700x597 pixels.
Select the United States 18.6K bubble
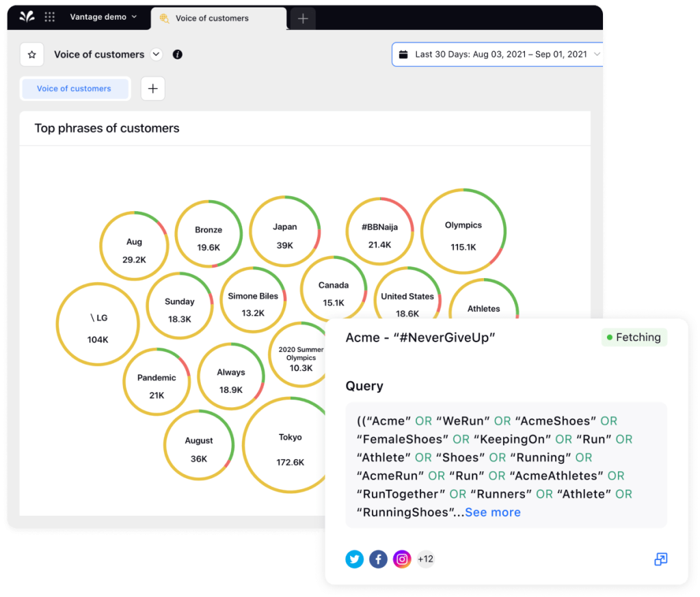click(407, 294)
